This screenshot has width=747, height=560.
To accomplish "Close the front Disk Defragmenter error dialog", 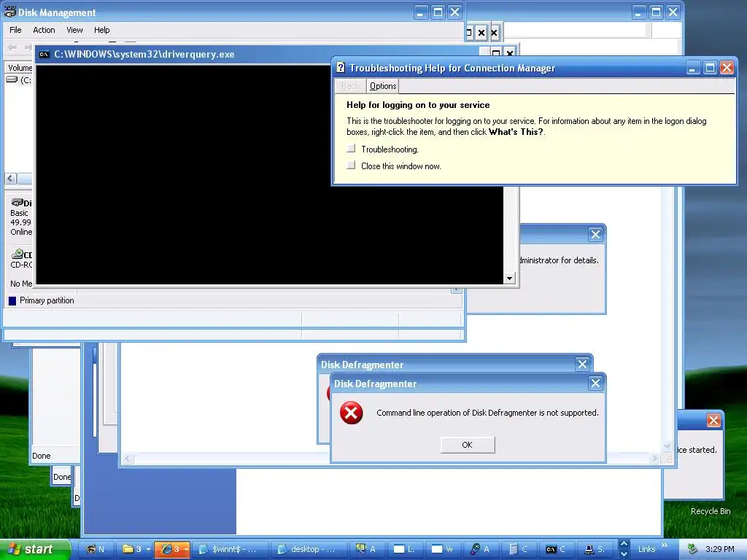I will [x=595, y=384].
